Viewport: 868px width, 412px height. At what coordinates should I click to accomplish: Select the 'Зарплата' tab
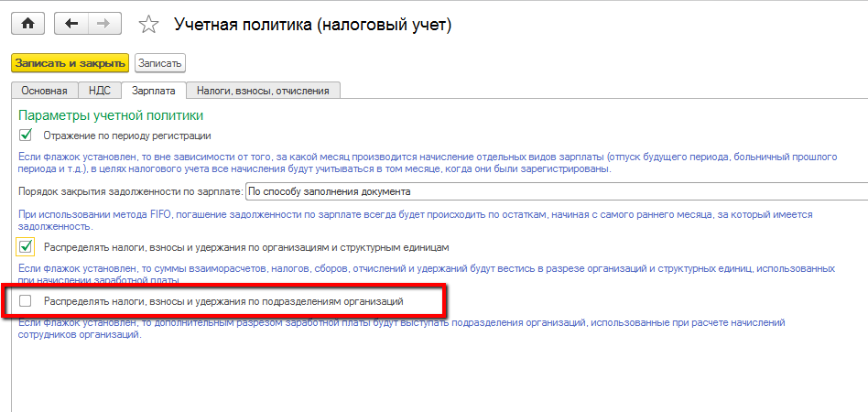coord(153,90)
